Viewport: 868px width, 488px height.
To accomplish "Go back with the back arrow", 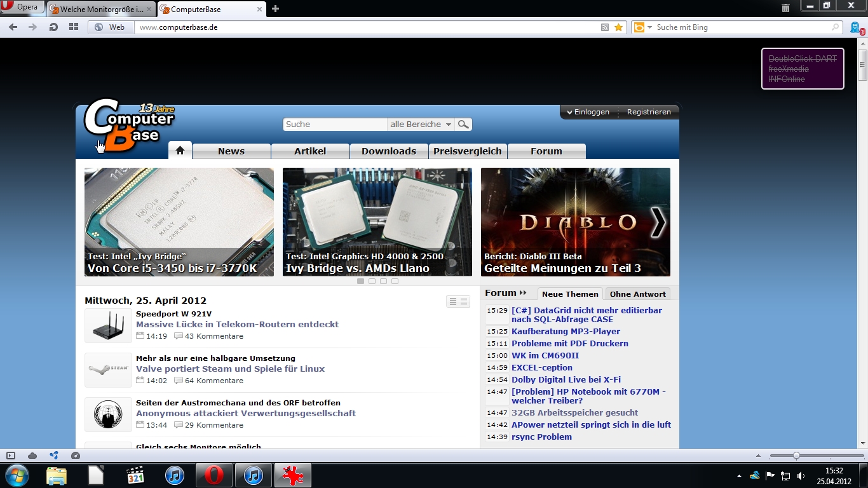I will click(x=13, y=27).
